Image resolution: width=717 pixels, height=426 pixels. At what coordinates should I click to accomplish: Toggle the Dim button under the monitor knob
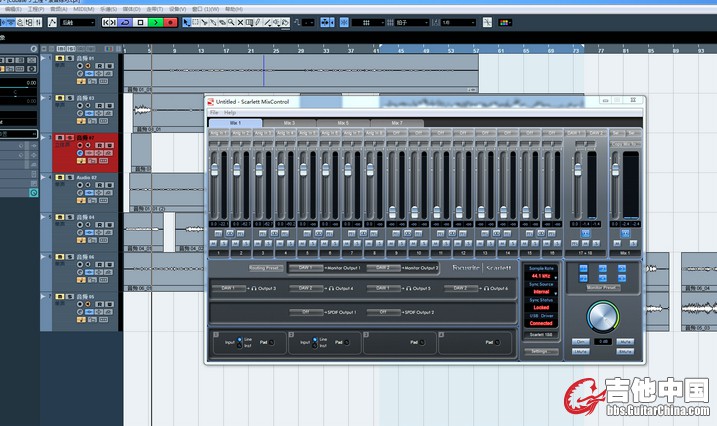click(x=580, y=342)
